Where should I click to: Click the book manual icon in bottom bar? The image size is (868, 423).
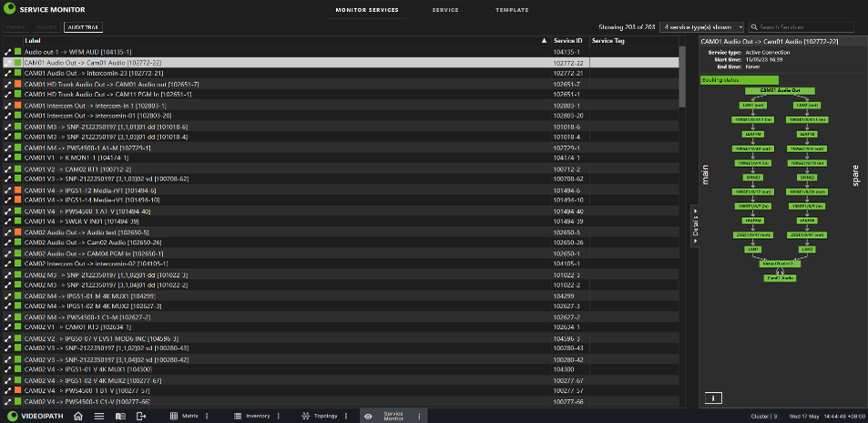point(120,416)
